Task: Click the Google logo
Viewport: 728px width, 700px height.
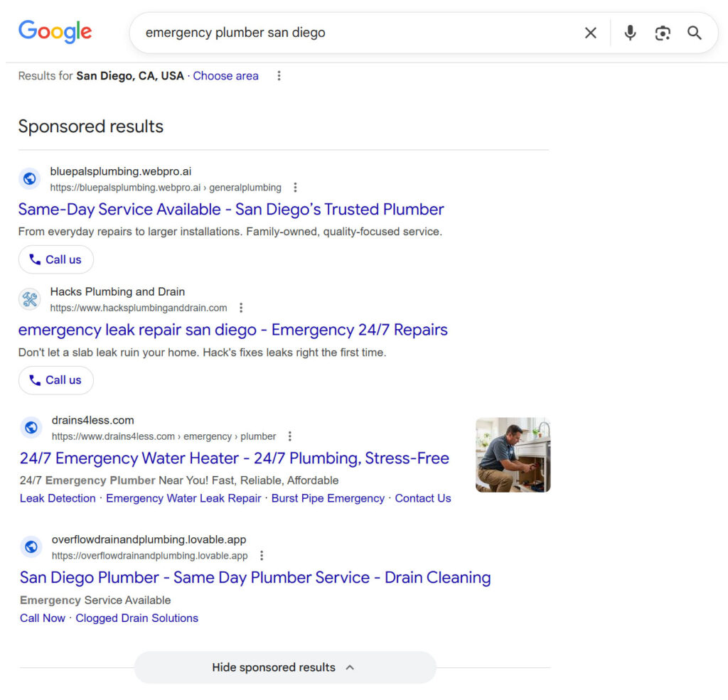Action: point(55,31)
